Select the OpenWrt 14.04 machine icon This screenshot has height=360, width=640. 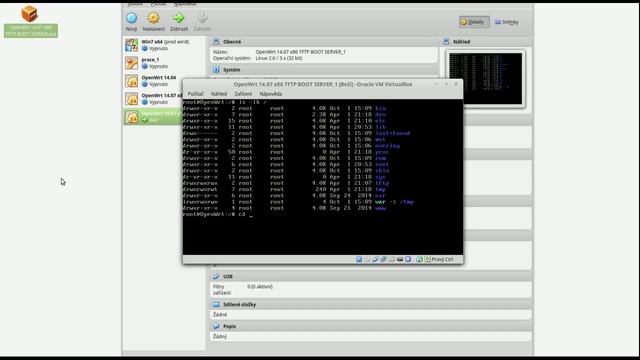coord(131,81)
